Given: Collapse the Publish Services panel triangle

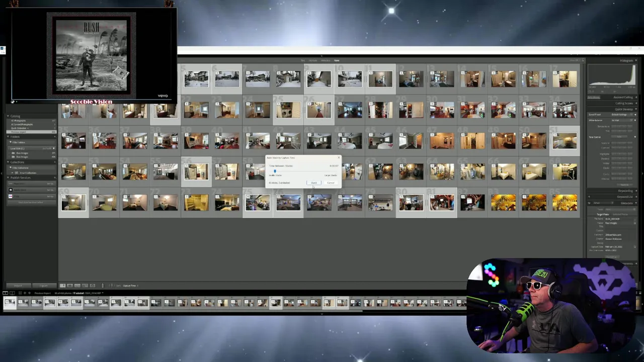Looking at the screenshot, I should [x=8, y=177].
